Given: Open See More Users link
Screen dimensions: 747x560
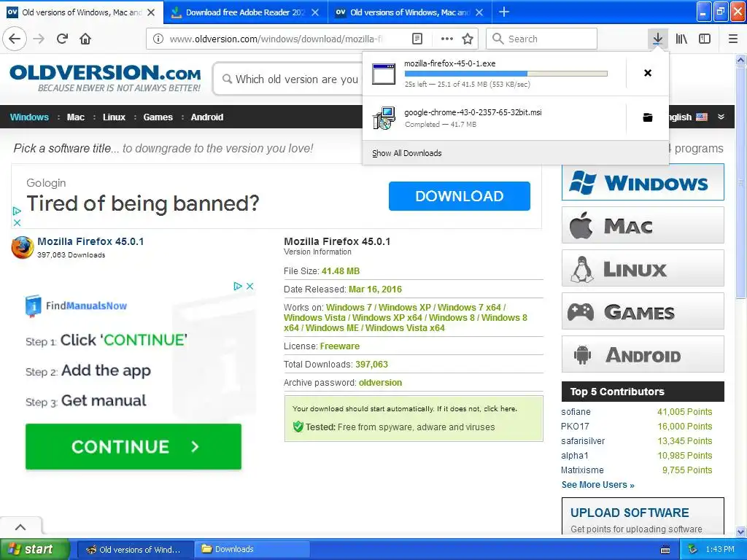Looking at the screenshot, I should [x=598, y=485].
